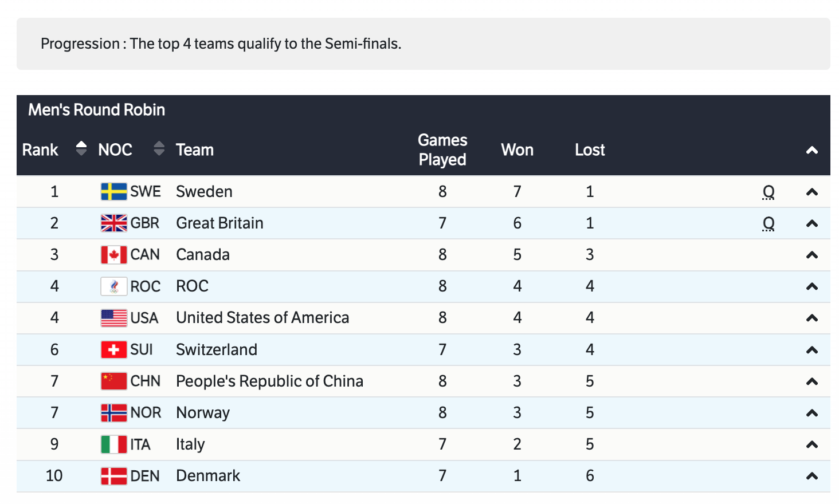Toggle the Denmark row chevron
This screenshot has height=504, width=839.
811,476
